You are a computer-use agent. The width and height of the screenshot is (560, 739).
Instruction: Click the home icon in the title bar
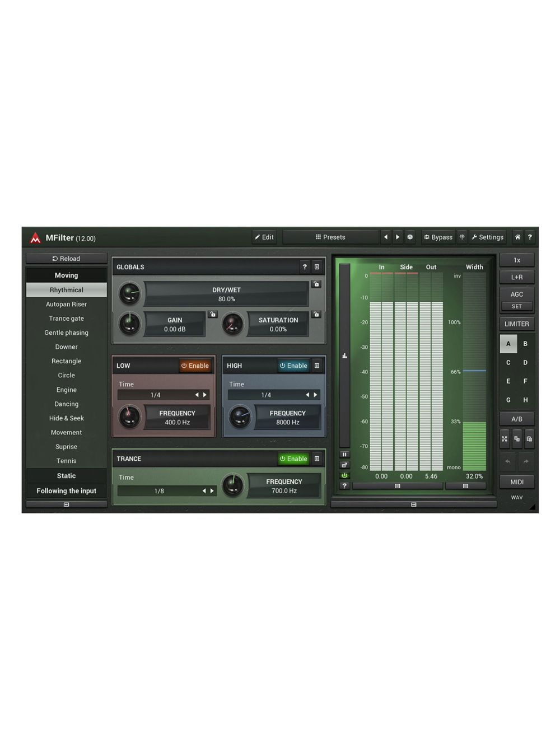pyautogui.click(x=517, y=237)
